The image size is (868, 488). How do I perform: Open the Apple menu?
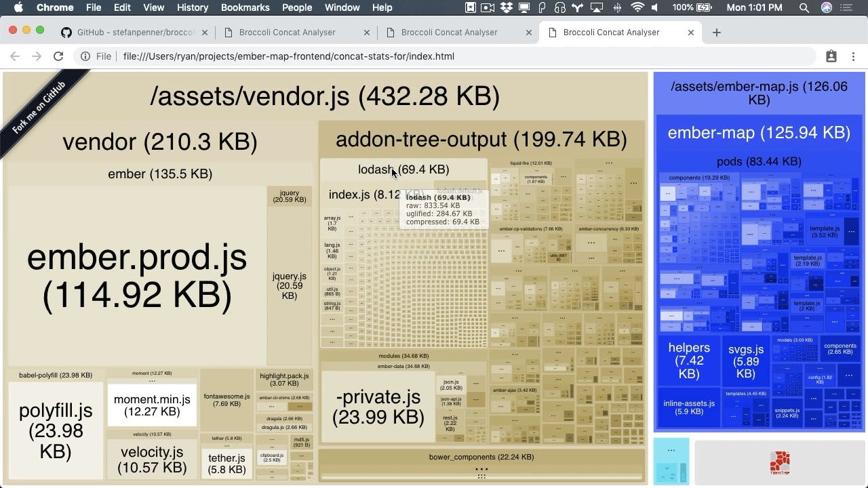(x=18, y=7)
